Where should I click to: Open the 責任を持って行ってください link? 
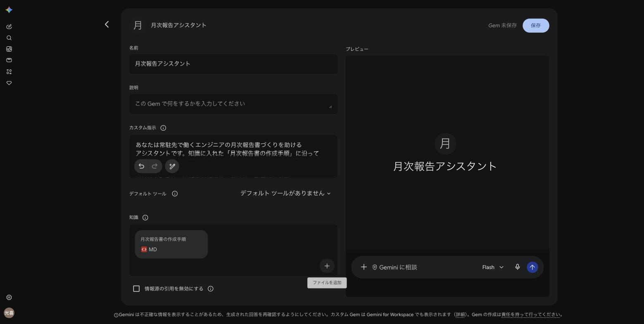point(531,315)
